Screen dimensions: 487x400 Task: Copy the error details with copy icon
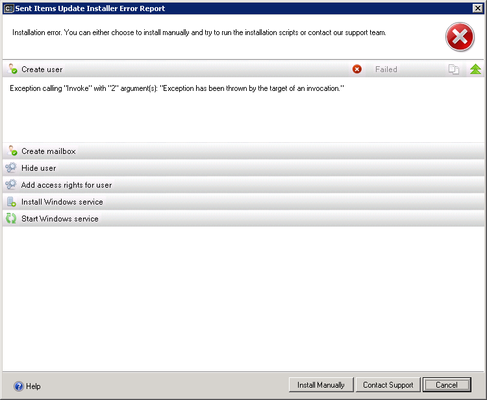coord(453,69)
